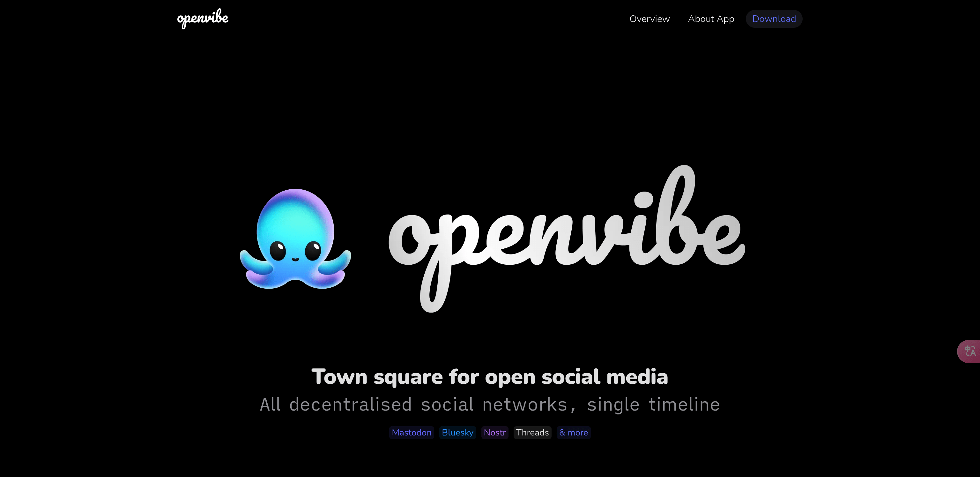Select the Threads tag
This screenshot has width=980, height=477.
coord(532,432)
